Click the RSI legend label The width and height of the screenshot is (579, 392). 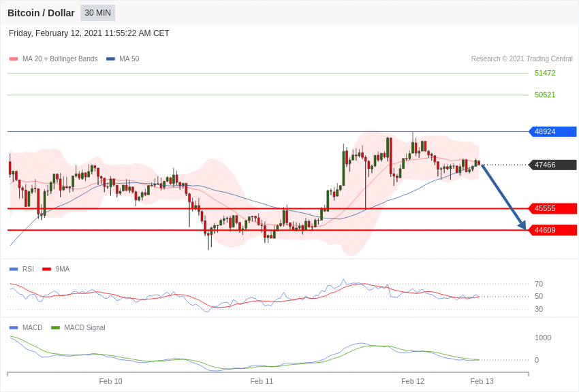[x=28, y=269]
